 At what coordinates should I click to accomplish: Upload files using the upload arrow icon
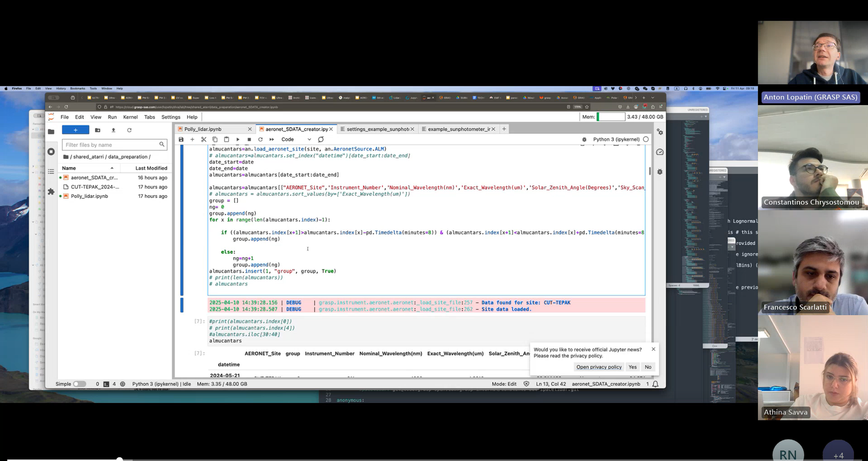pyautogui.click(x=113, y=130)
